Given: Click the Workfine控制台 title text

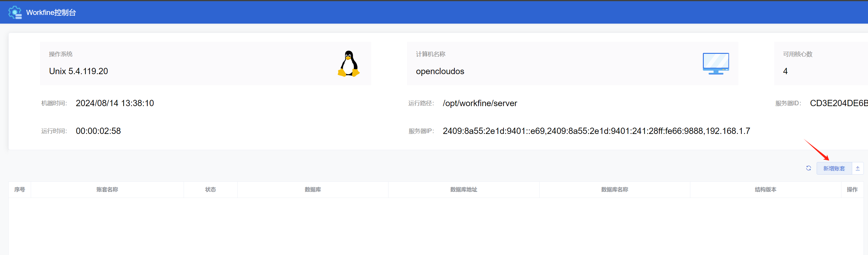Looking at the screenshot, I should 51,13.
